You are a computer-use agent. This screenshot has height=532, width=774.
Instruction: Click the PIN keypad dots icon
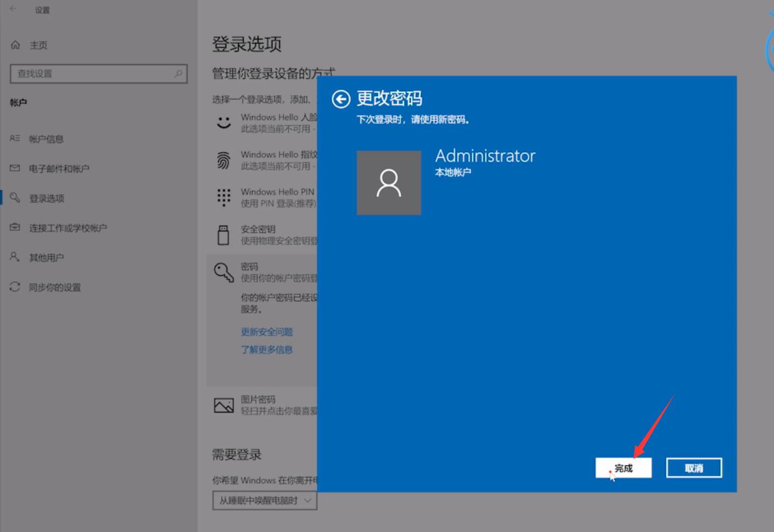(223, 197)
